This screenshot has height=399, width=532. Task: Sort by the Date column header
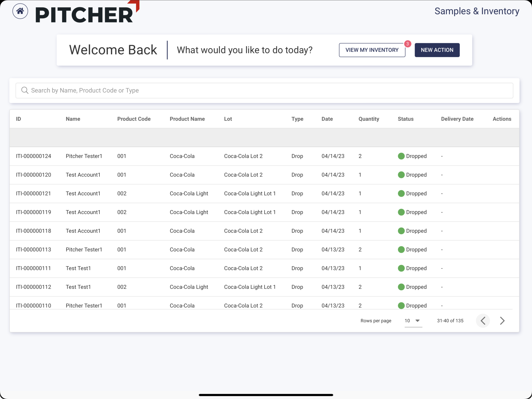pyautogui.click(x=327, y=119)
